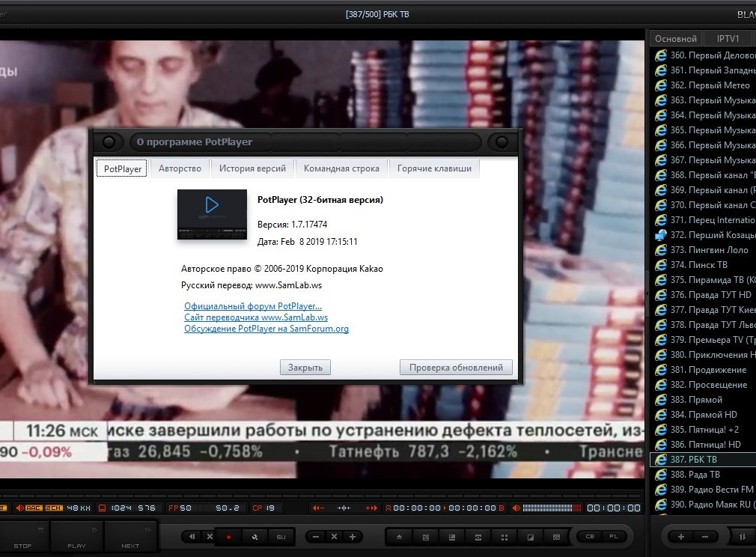Open the Официальный форум PotPlayer link
The width and height of the screenshot is (756, 557).
point(253,305)
